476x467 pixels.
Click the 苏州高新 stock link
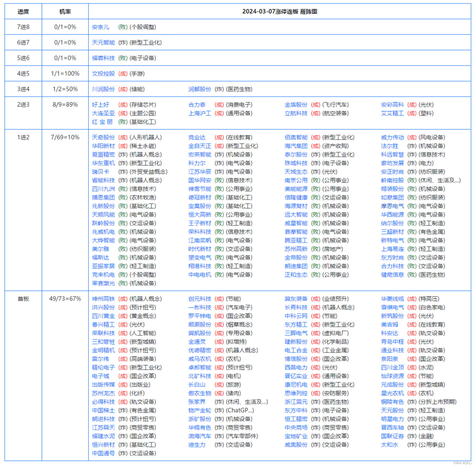click(x=296, y=249)
